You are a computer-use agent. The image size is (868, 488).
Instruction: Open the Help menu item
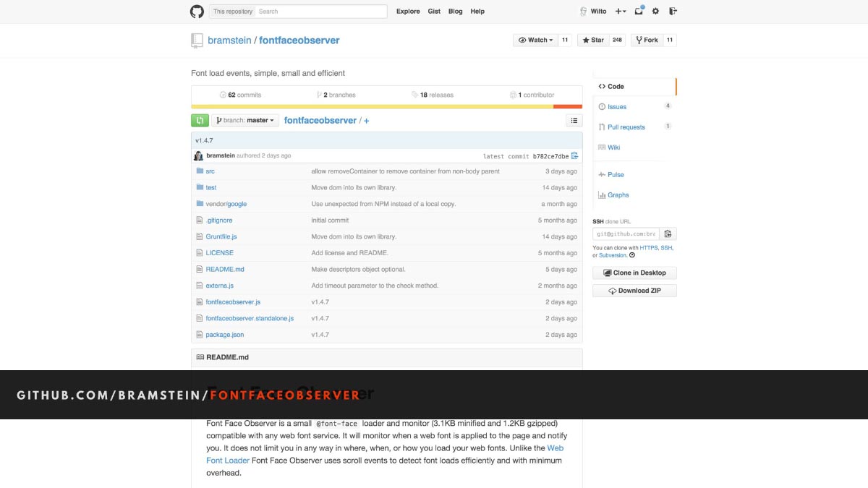(x=477, y=12)
